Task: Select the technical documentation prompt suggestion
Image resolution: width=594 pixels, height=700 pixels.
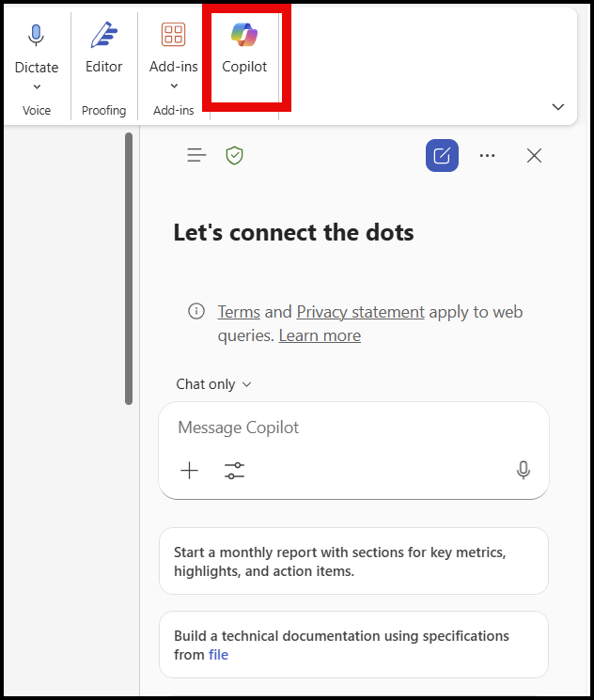Action: (x=353, y=645)
